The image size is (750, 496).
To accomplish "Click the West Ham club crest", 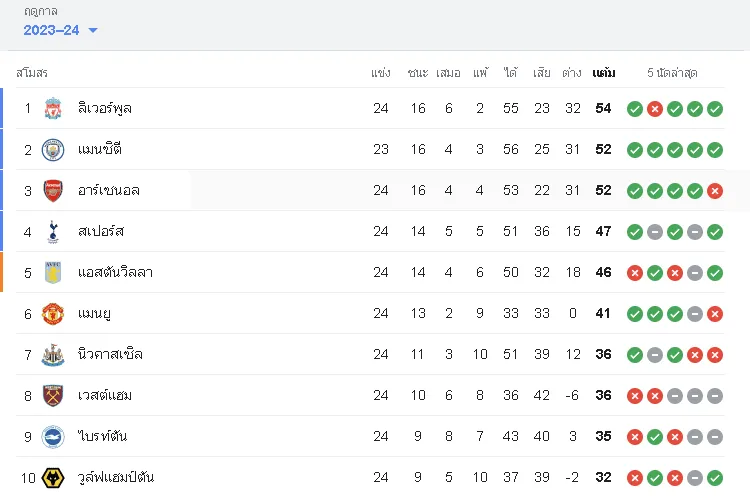I will click(53, 396).
